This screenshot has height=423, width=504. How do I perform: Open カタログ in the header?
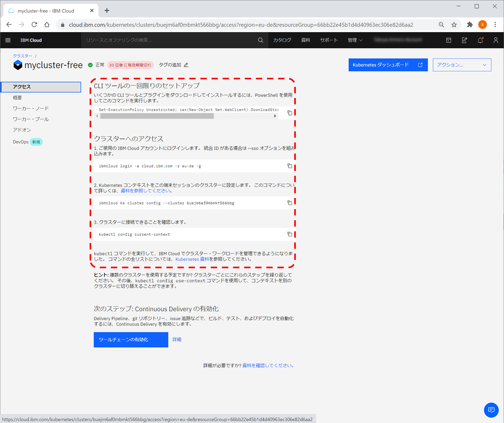point(282,40)
